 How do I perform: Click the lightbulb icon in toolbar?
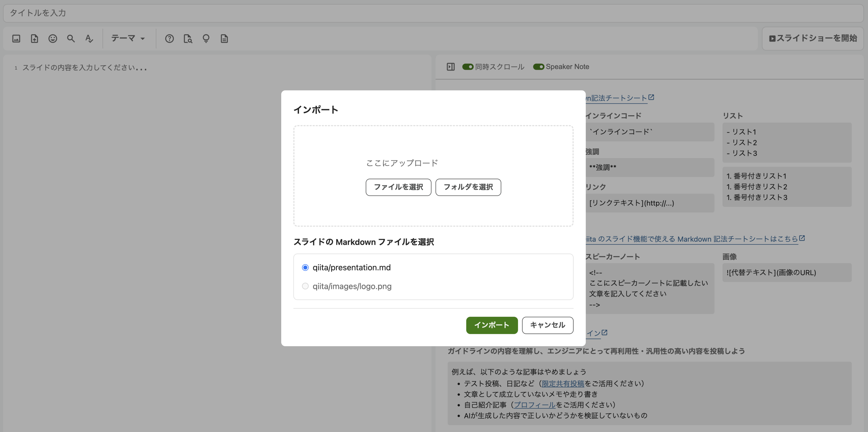click(206, 38)
